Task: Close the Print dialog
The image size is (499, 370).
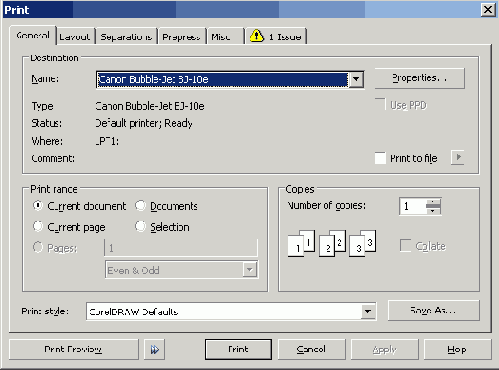Action: click(488, 9)
